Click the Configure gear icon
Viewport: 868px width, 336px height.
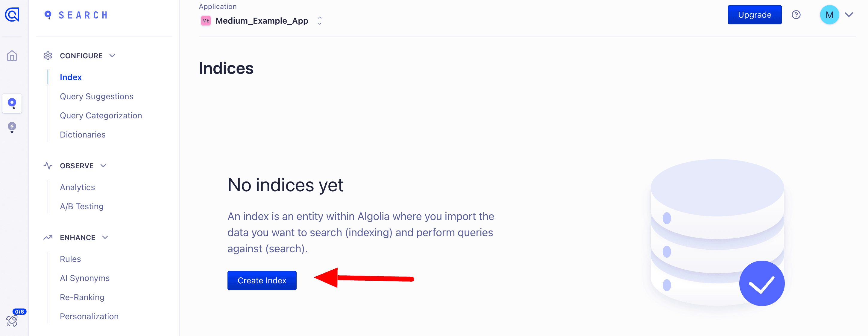(x=48, y=56)
